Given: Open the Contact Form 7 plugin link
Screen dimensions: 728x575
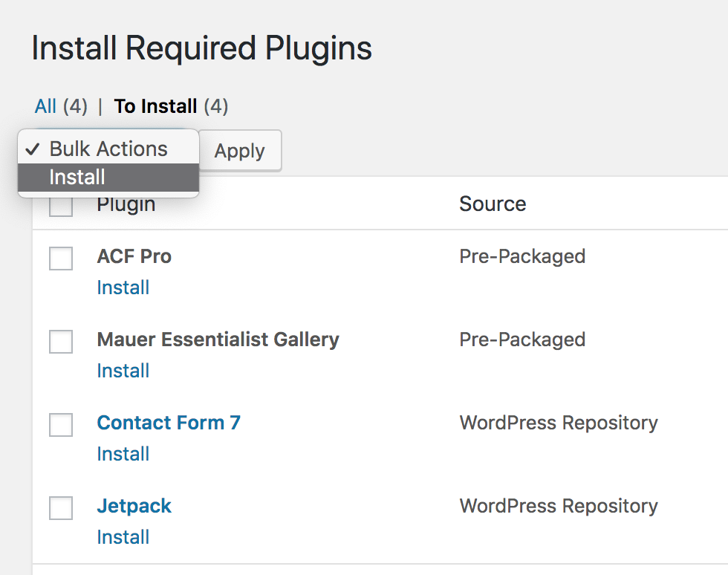Looking at the screenshot, I should pos(169,423).
